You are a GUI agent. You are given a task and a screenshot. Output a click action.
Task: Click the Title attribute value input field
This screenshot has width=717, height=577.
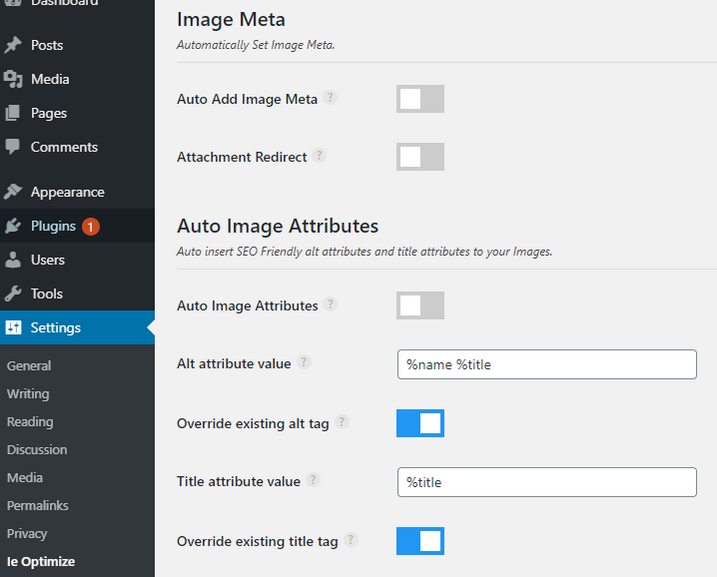pyautogui.click(x=547, y=482)
